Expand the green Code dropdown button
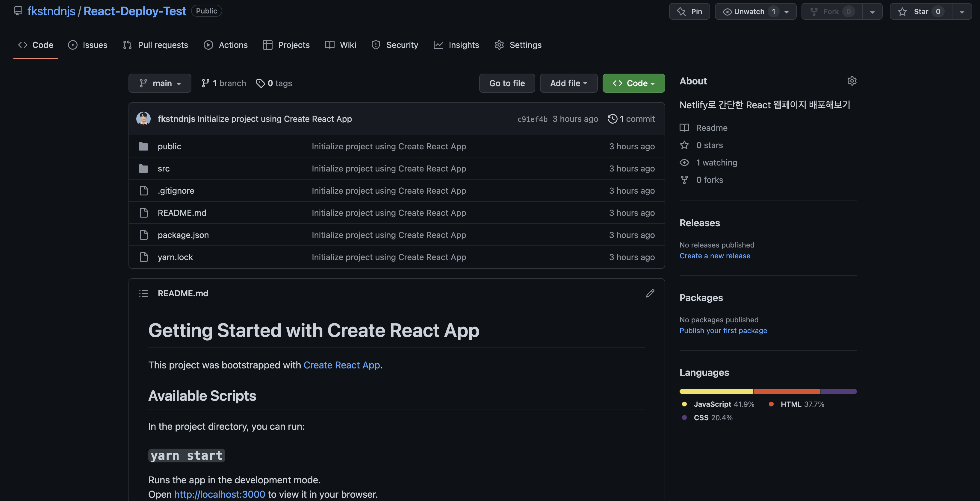The image size is (980, 501). (x=633, y=83)
